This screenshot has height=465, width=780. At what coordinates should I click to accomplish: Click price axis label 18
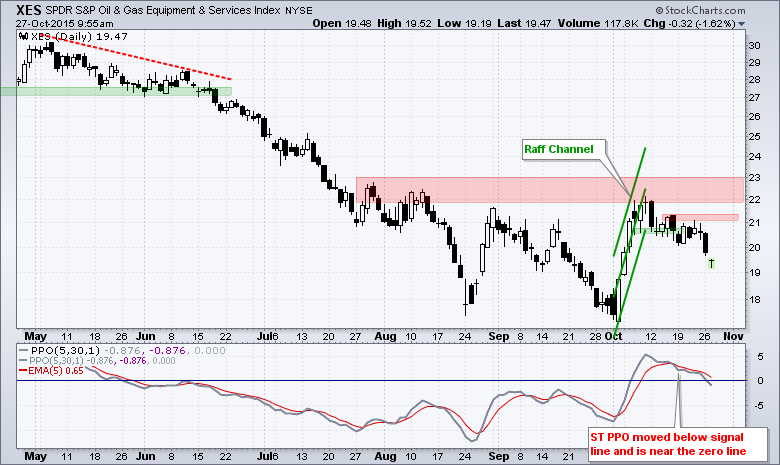pyautogui.click(x=754, y=299)
